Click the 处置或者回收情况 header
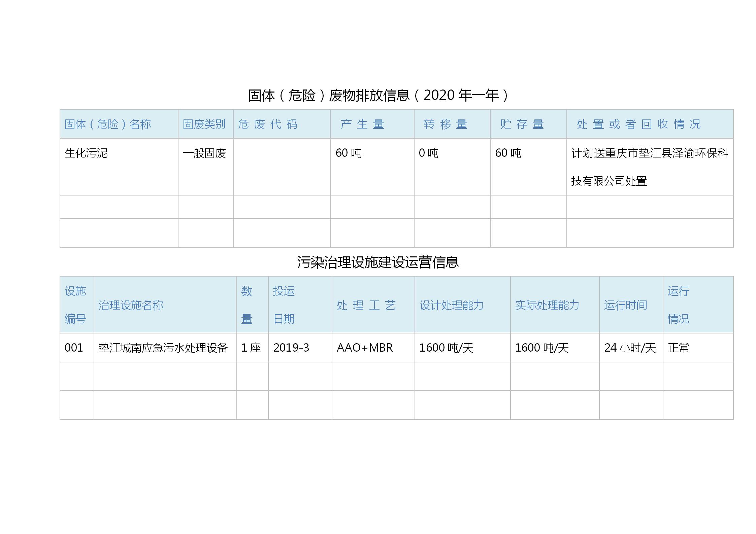Image resolution: width=756 pixels, height=534 pixels. pos(638,124)
